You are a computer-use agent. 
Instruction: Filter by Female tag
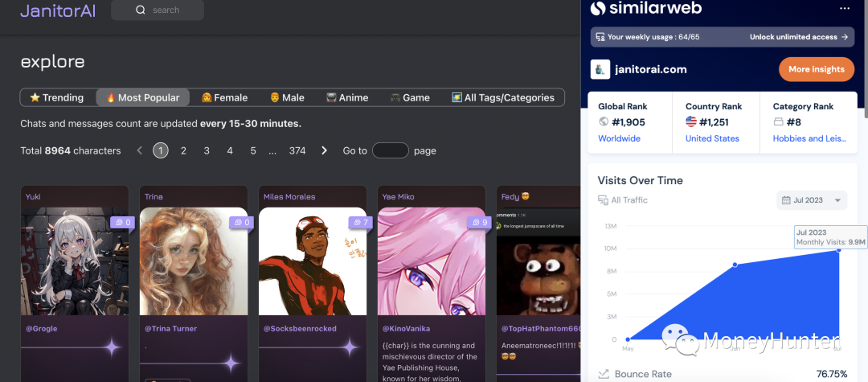point(224,97)
